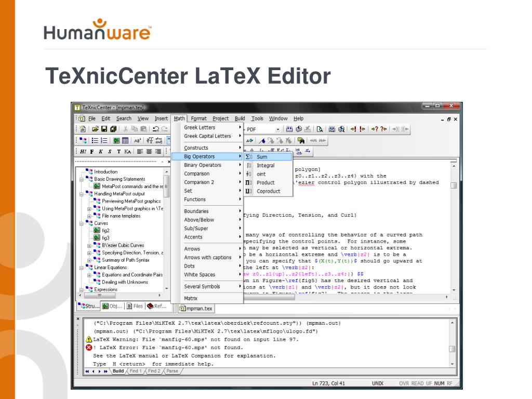Switch to the Ref... navigator tab
The height and width of the screenshot is (399, 532).
157,306
